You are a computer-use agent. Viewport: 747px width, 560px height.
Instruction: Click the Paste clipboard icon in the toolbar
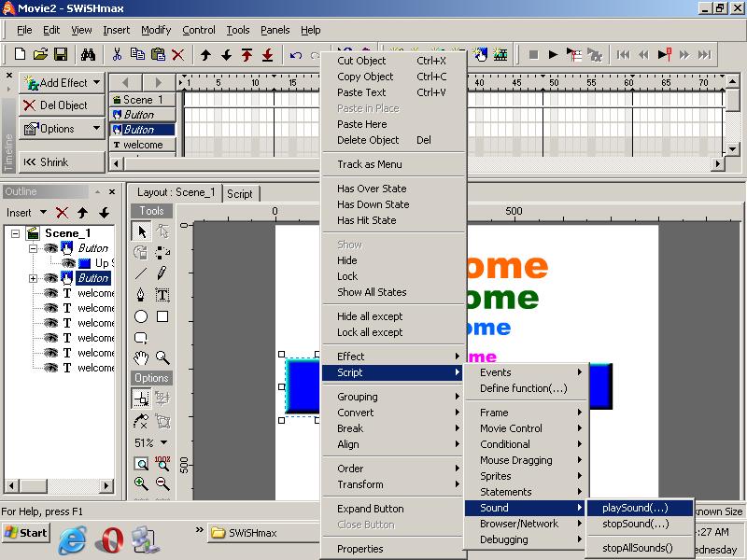point(158,54)
